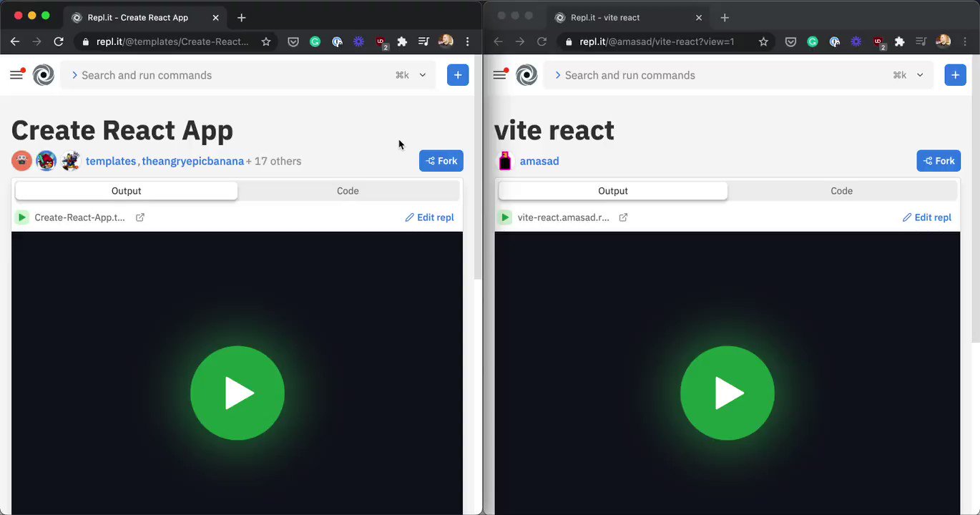This screenshot has height=515, width=980.
Task: Click the '+ 17 others' contributors text
Action: pos(274,161)
